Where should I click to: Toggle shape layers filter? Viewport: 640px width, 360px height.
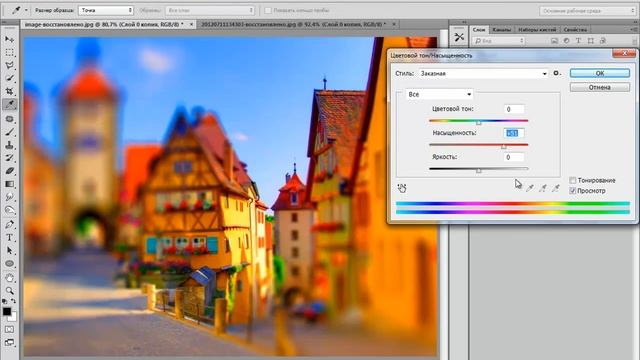click(591, 41)
